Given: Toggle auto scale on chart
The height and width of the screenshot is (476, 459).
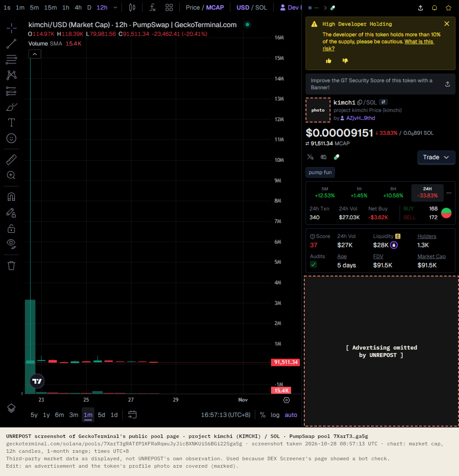Looking at the screenshot, I should [x=291, y=415].
